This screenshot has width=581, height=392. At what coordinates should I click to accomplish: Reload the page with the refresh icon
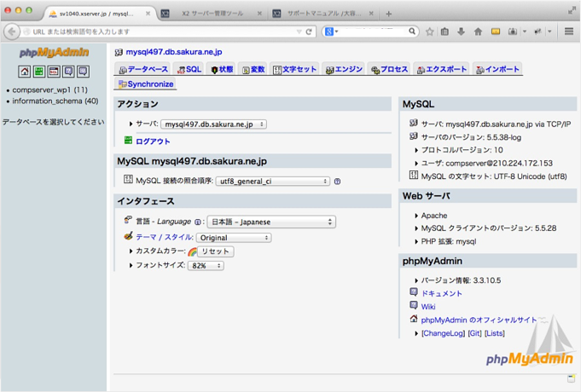(309, 32)
